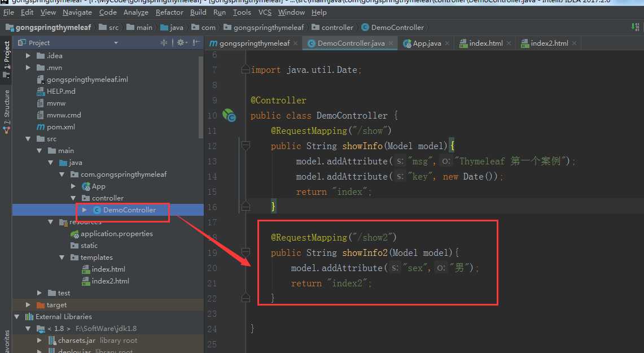Collapse the src folder

pos(28,139)
